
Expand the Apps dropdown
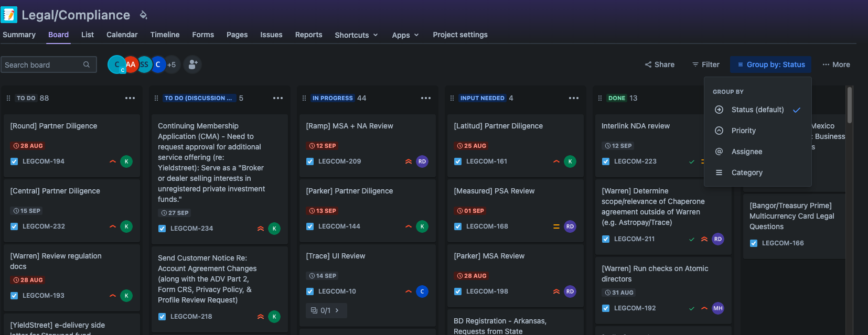point(405,35)
